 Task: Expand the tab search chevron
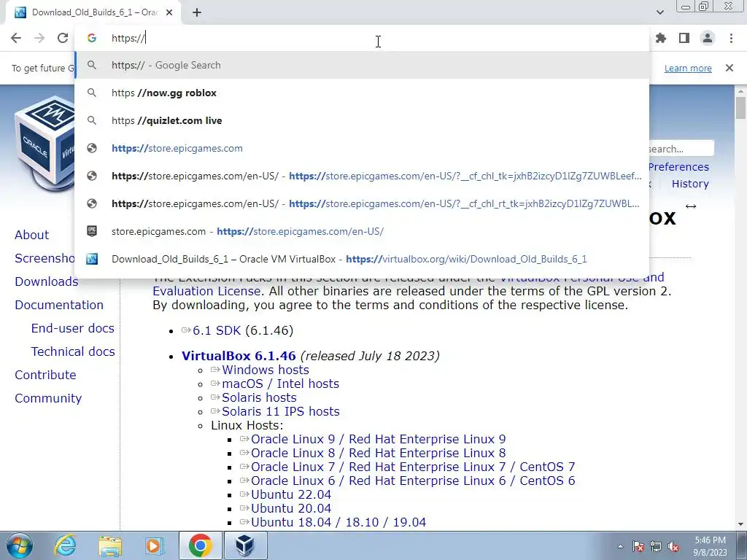point(659,12)
